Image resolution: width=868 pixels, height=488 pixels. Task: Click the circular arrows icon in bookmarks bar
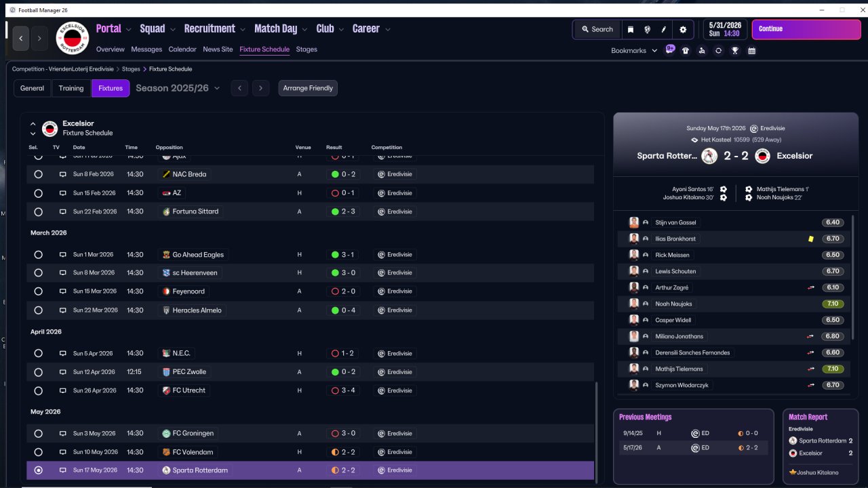718,51
